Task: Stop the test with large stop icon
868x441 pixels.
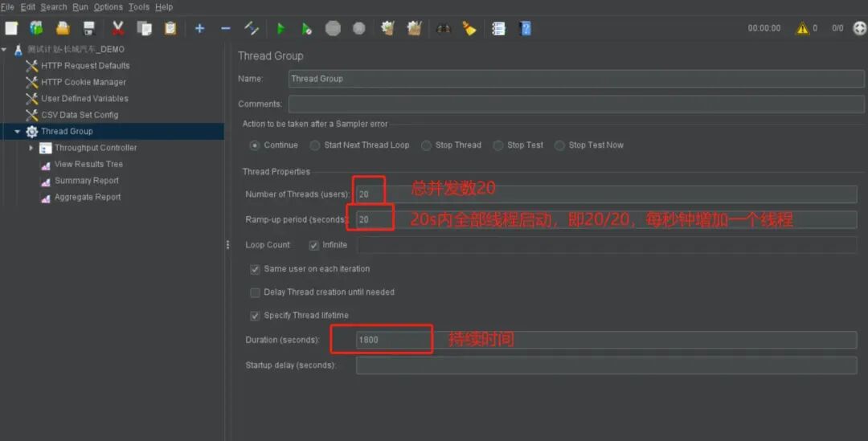Action: [x=333, y=28]
